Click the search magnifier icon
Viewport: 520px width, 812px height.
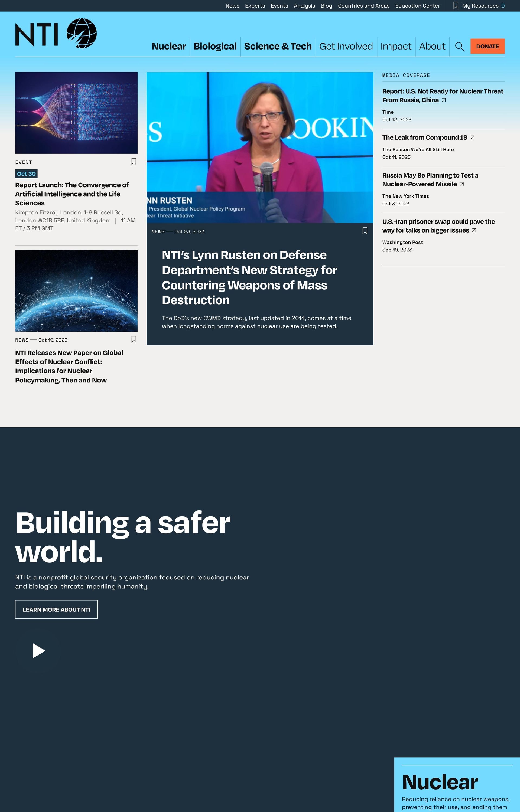coord(460,47)
